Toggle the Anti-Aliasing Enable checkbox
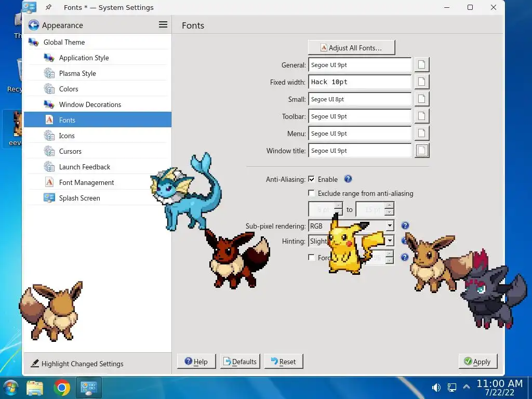532x399 pixels. click(x=311, y=179)
